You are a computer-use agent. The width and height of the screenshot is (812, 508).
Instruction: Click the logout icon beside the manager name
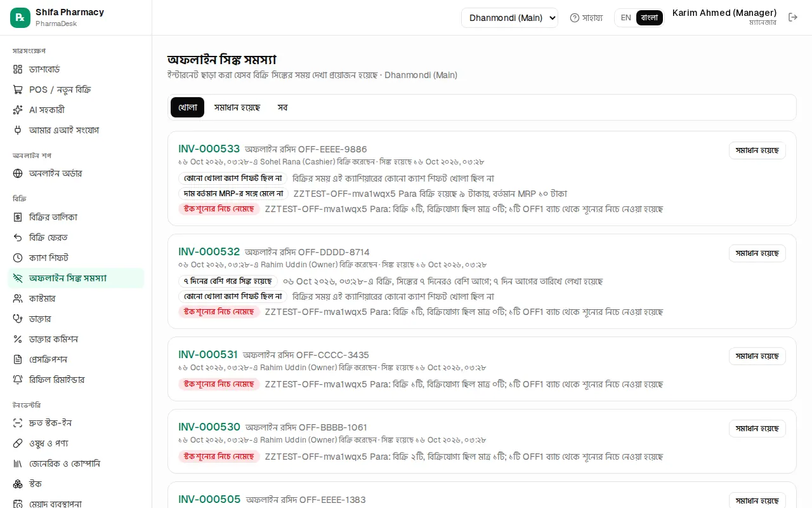793,18
